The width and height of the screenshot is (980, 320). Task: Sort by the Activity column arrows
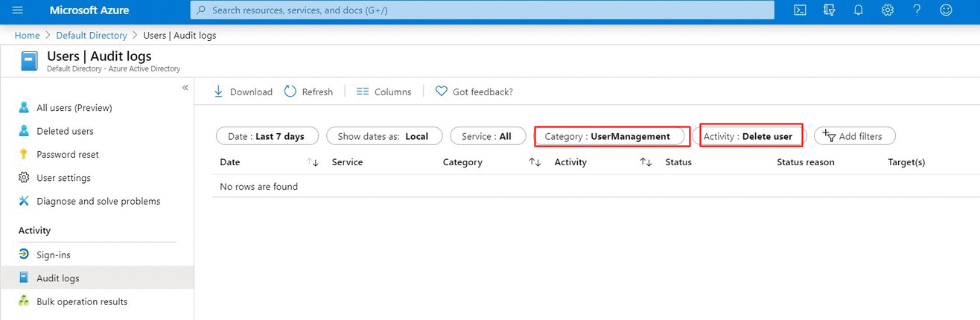coord(646,162)
